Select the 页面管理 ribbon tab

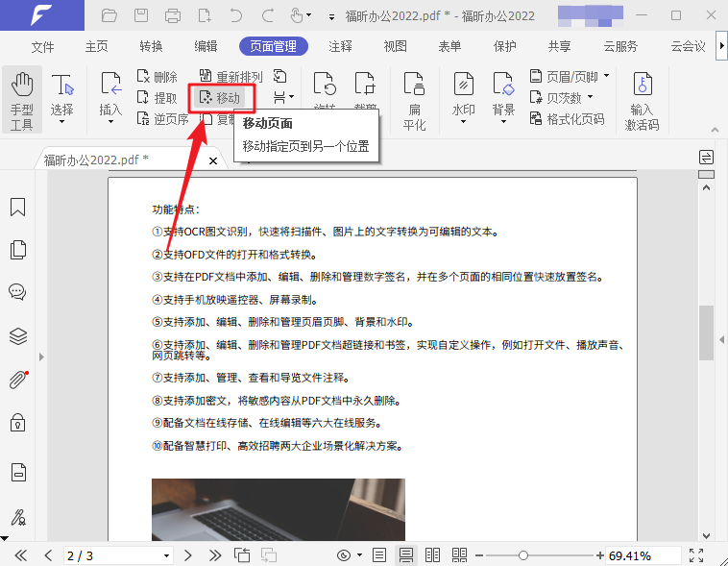tap(274, 46)
